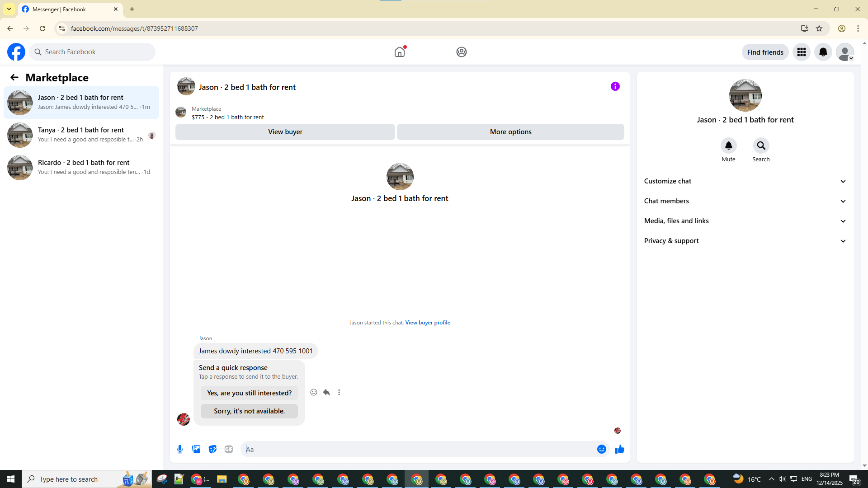Screen dimensions: 868x488
Task: Open Tanya's 2 bed 1 bath conversation
Action: [x=81, y=135]
